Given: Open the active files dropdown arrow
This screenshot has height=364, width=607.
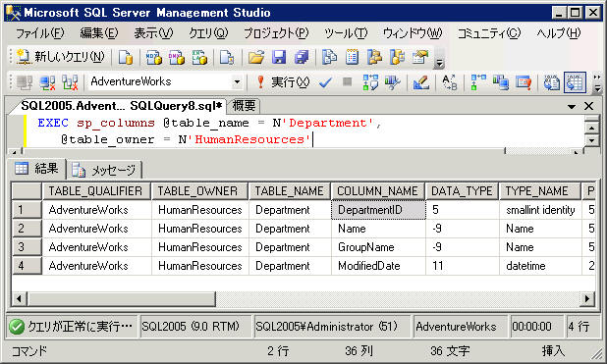Looking at the screenshot, I should click(x=572, y=106).
